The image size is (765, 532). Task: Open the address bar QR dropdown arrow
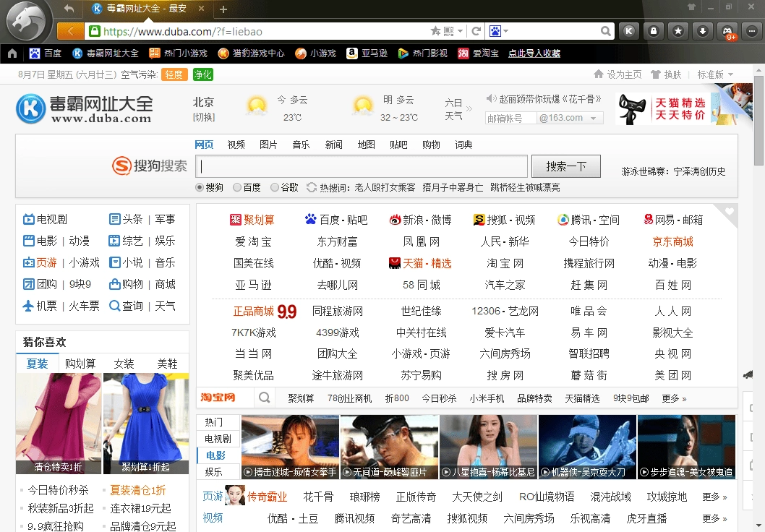click(x=460, y=31)
